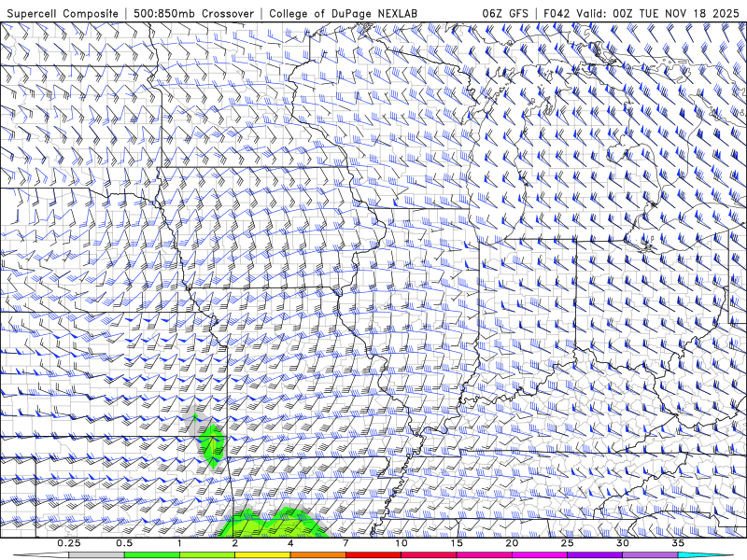
Task: Select the crimson 10–15 colorbar segment
Action: (x=429, y=555)
